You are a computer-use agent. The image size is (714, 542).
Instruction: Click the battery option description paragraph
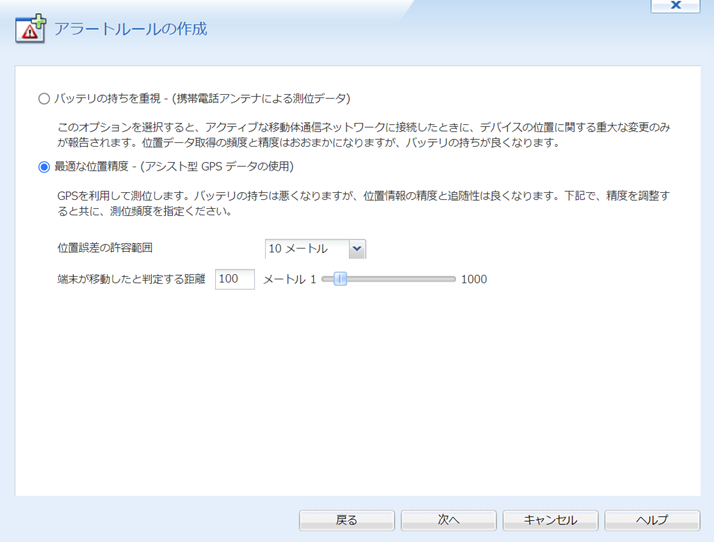(x=363, y=135)
